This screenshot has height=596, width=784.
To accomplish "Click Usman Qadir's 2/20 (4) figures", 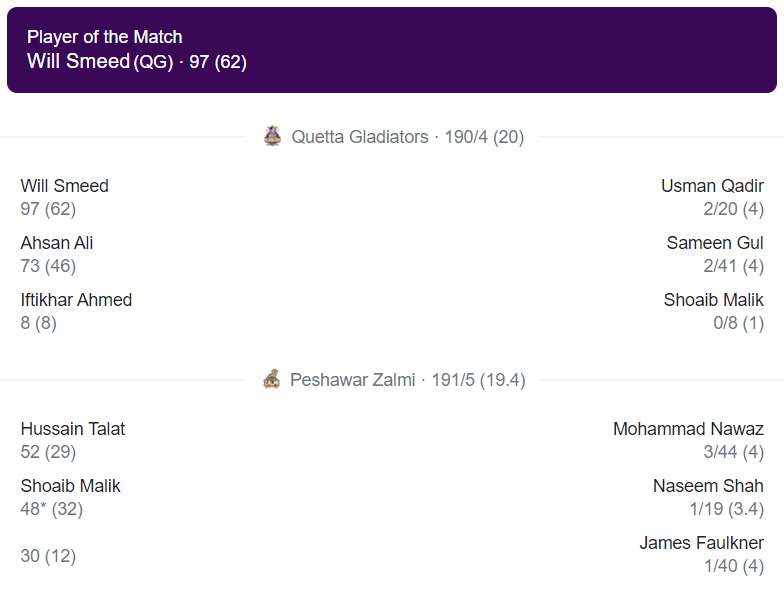I will [734, 208].
